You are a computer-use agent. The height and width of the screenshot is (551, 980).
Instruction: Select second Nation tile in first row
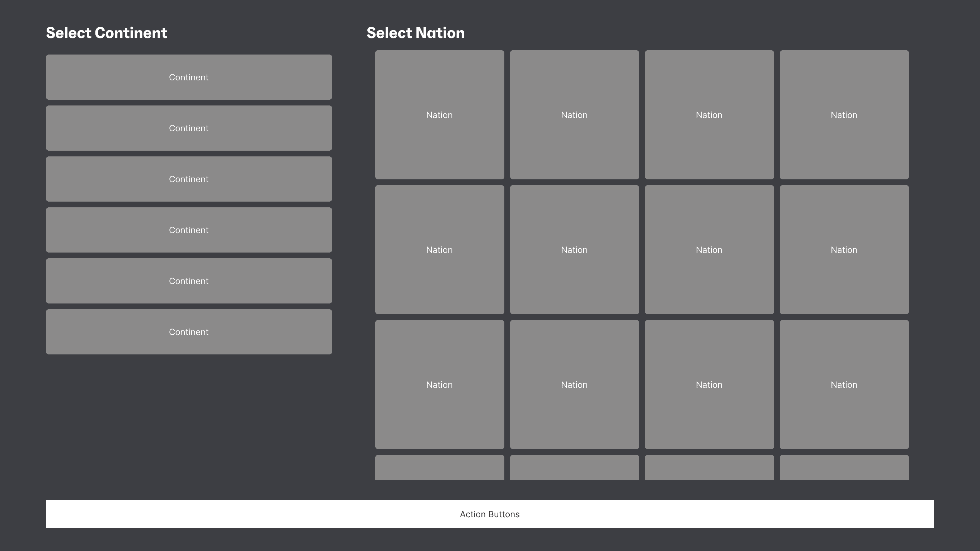click(574, 115)
